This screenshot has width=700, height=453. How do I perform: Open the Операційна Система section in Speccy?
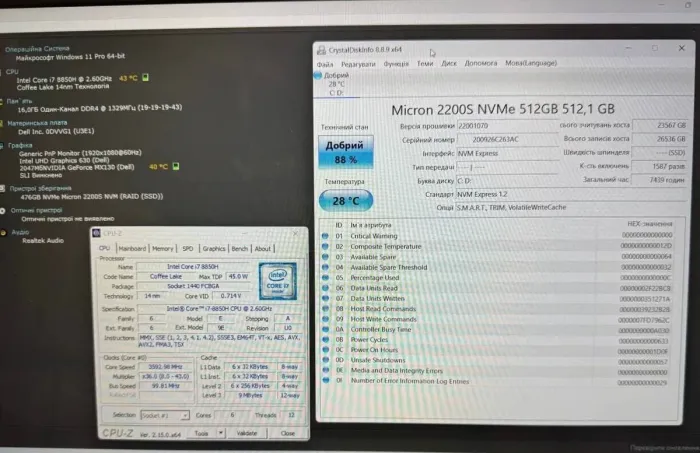[37, 49]
